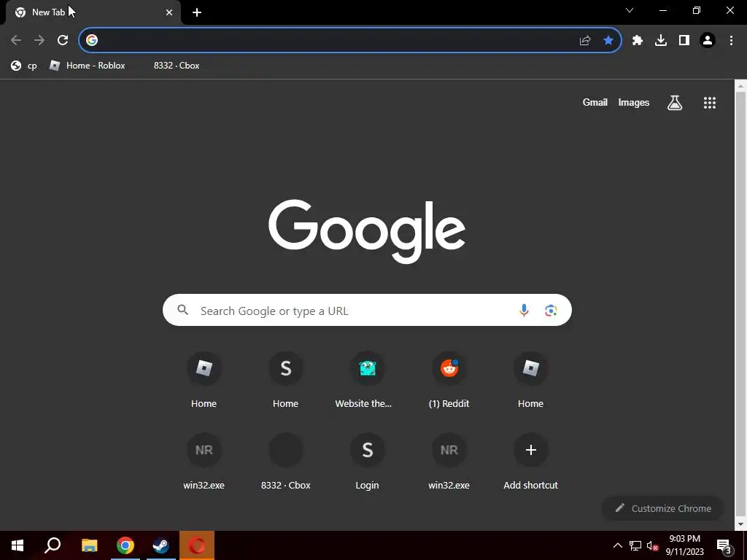The height and width of the screenshot is (560, 747).
Task: Open the tab search dropdown chevron
Action: coord(630,10)
